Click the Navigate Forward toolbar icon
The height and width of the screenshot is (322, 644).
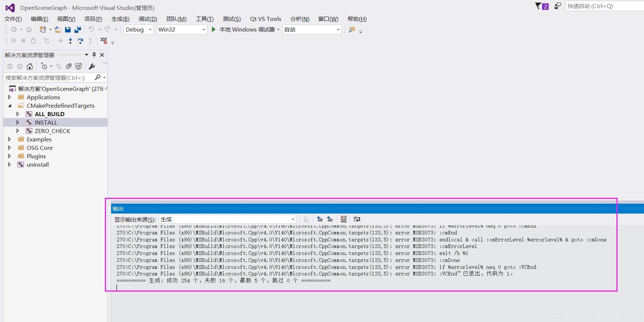tap(29, 30)
